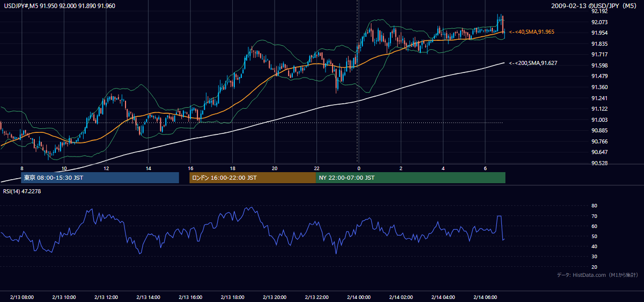Click RSI scale value 40
The height and width of the screenshot is (302, 644).
595,246
